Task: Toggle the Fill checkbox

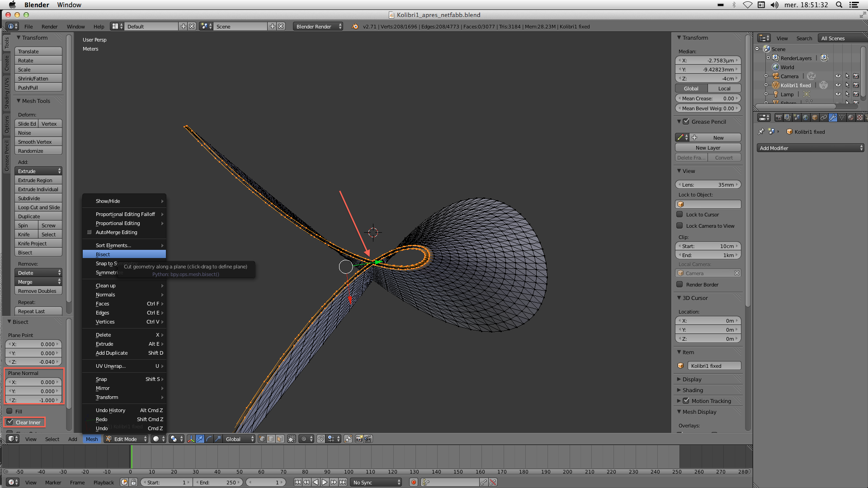Action: pyautogui.click(x=9, y=411)
